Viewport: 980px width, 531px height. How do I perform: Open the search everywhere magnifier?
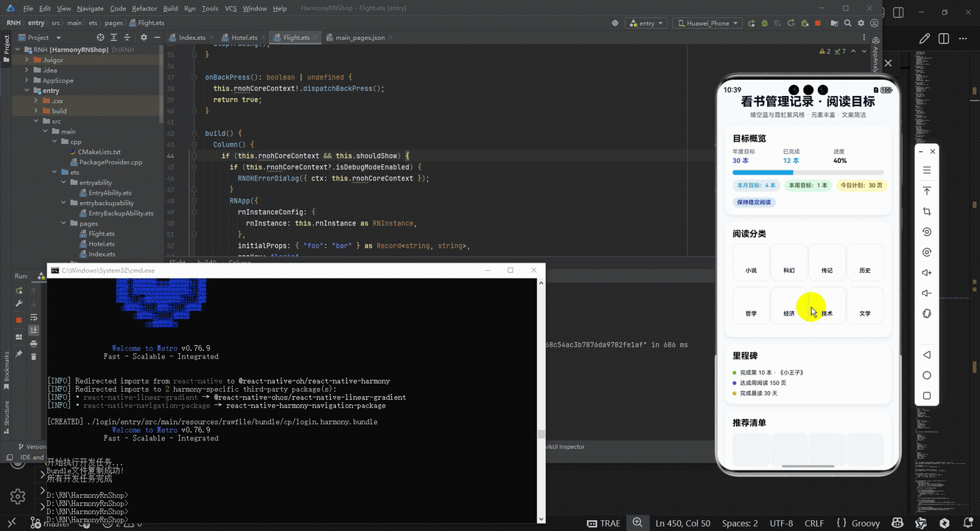pyautogui.click(x=848, y=23)
